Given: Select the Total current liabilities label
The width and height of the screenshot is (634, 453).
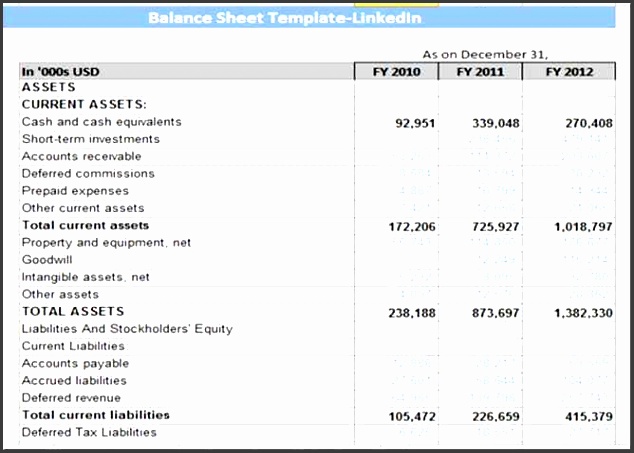Looking at the screenshot, I should tap(96, 415).
